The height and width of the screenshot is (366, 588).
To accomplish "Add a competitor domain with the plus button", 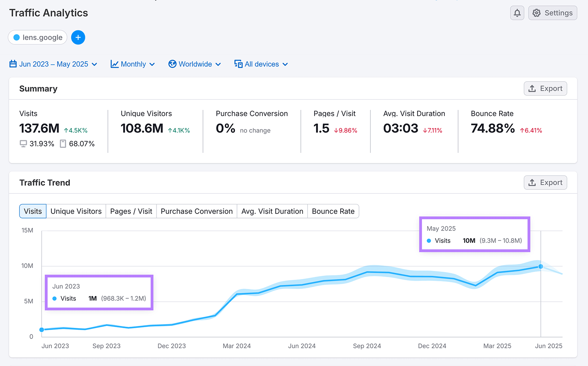I will (x=78, y=37).
